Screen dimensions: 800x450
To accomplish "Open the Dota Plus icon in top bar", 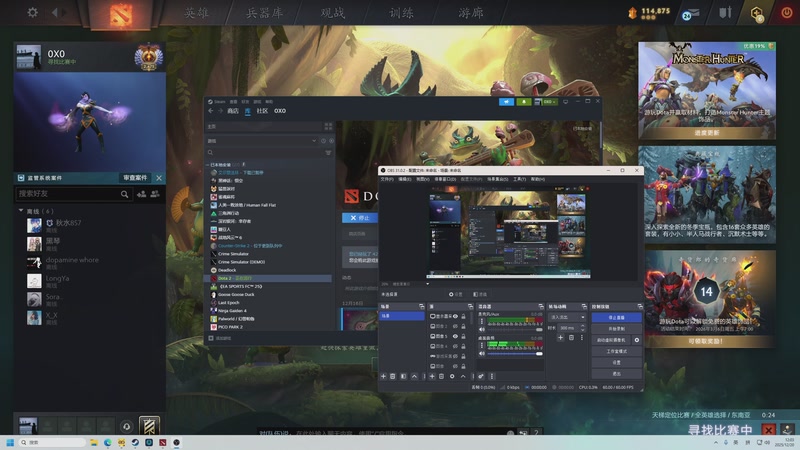I will click(757, 14).
